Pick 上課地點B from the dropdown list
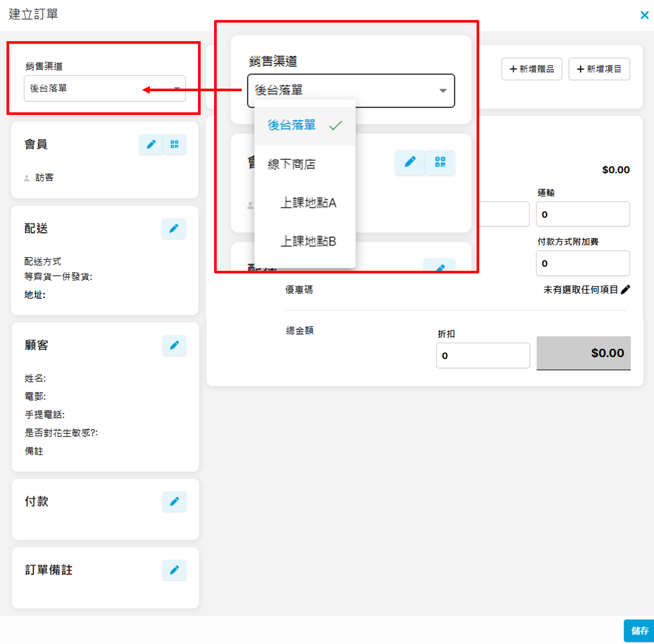The height and width of the screenshot is (644, 654). pyautogui.click(x=308, y=242)
